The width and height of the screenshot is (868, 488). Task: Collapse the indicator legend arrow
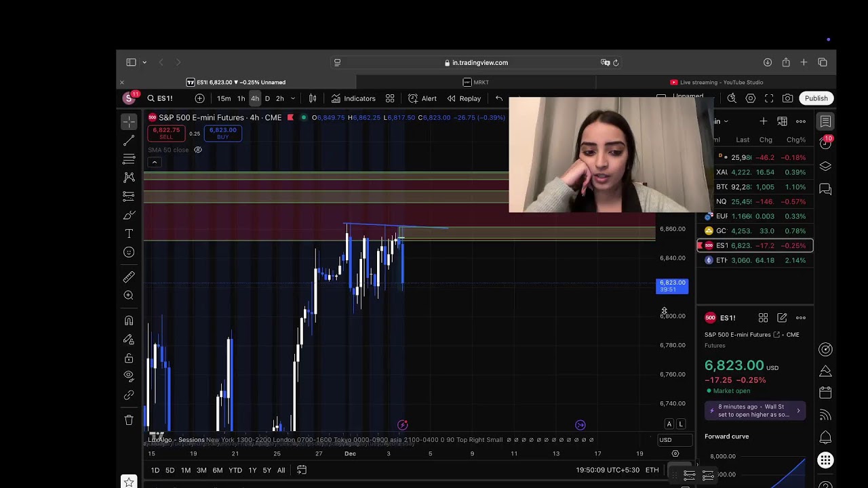pyautogui.click(x=155, y=163)
